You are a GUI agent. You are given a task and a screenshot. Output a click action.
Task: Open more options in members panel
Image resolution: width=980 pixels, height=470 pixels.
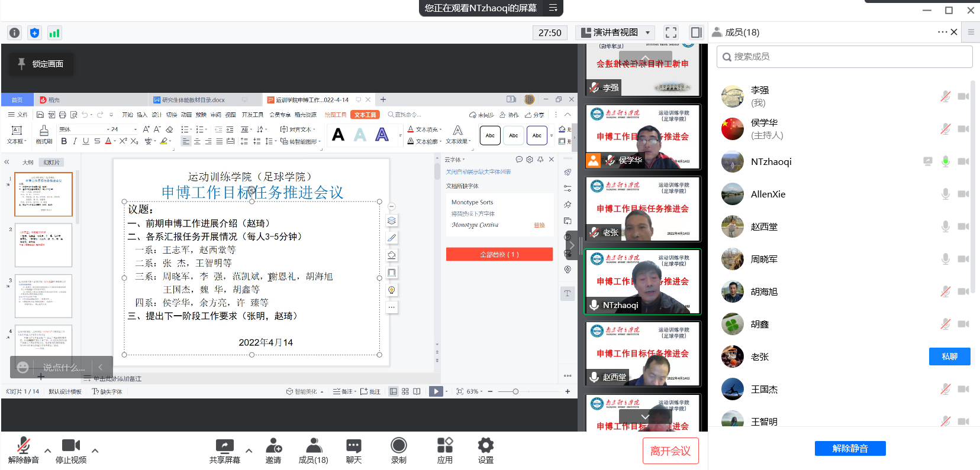click(x=942, y=32)
